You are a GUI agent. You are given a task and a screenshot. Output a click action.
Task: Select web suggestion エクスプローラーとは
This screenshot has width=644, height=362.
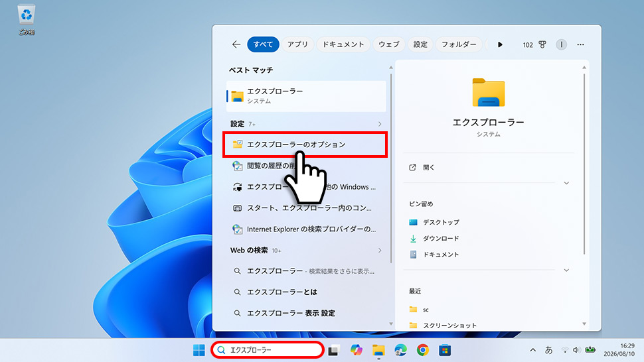pyautogui.click(x=306, y=292)
